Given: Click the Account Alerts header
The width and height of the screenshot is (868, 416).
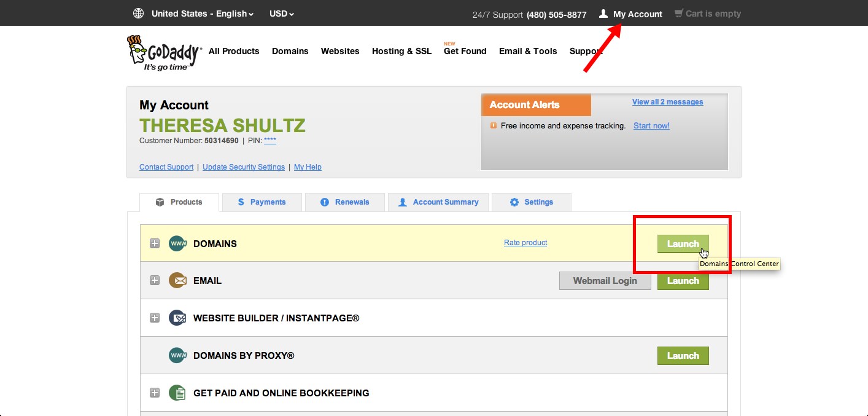Looking at the screenshot, I should click(536, 105).
